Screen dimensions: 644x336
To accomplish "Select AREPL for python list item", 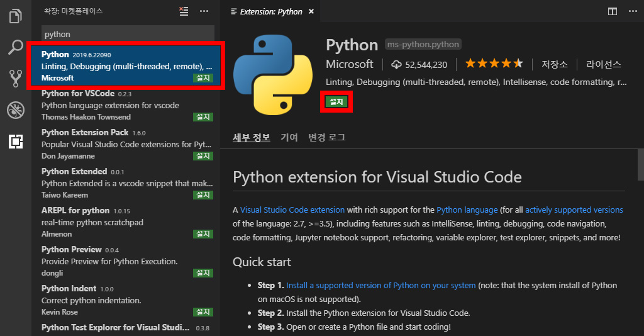I will [x=126, y=223].
